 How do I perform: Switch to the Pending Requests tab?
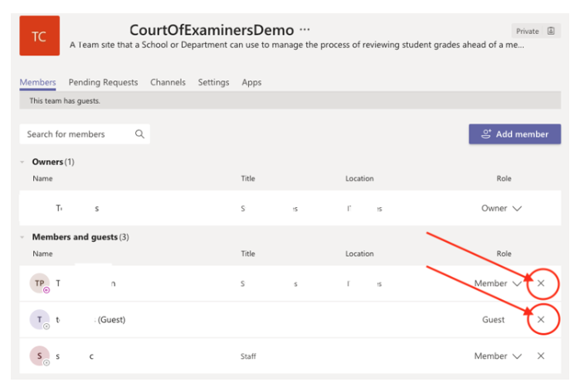point(103,83)
